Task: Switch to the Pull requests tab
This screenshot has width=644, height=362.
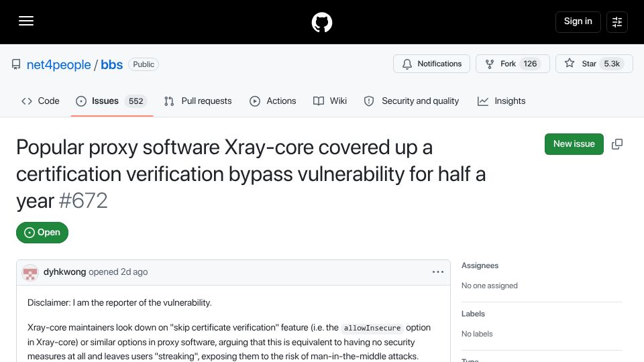Action: click(x=198, y=101)
